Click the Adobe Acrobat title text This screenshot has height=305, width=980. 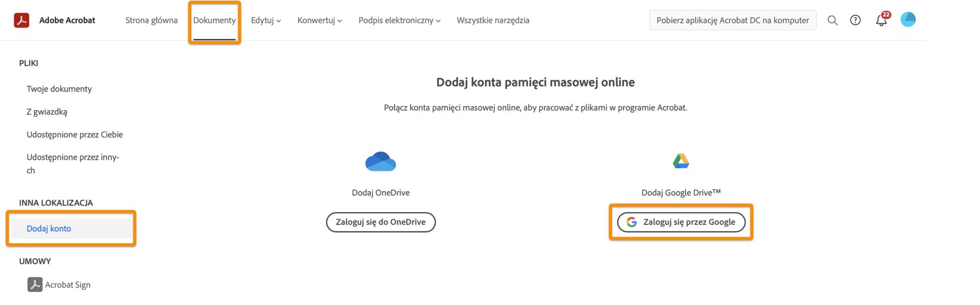pos(67,20)
